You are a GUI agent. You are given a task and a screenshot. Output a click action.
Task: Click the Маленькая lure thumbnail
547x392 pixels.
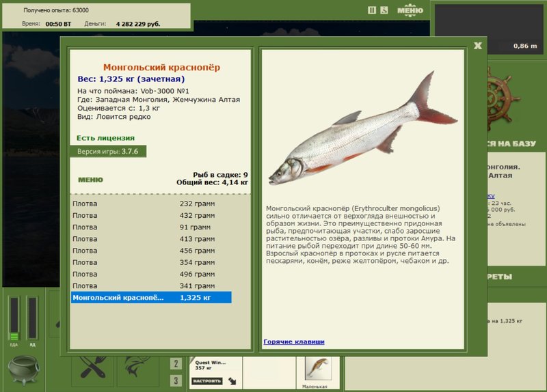click(317, 369)
